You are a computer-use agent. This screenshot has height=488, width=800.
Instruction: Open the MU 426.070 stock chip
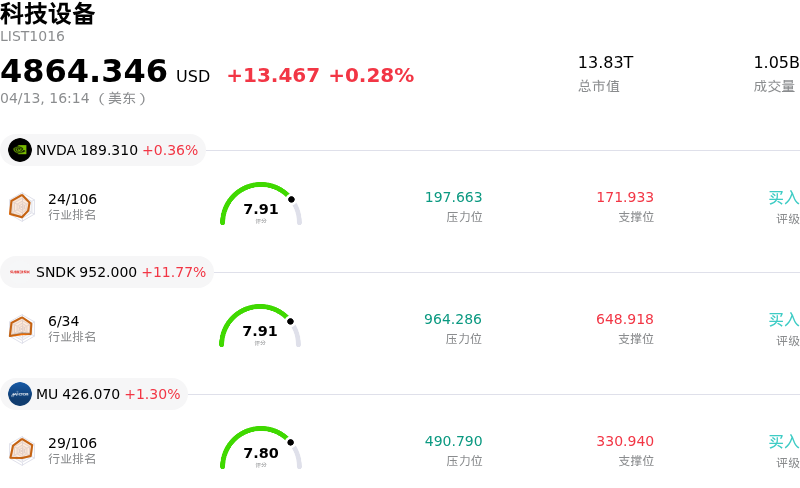point(95,394)
